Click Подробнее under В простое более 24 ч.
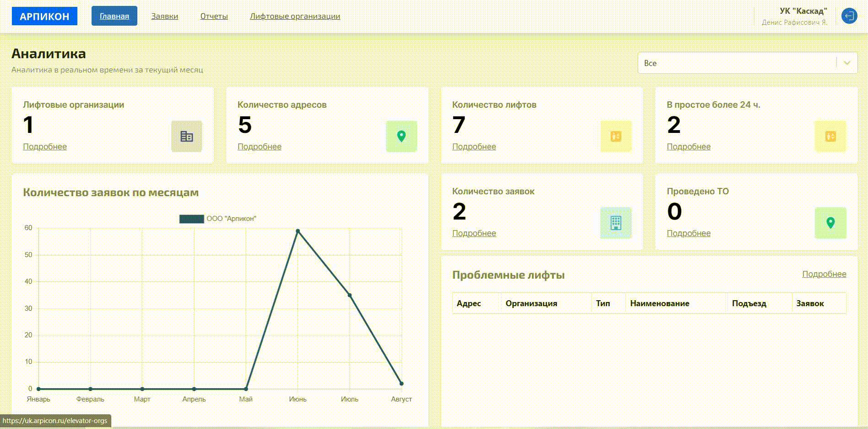 pyautogui.click(x=689, y=147)
